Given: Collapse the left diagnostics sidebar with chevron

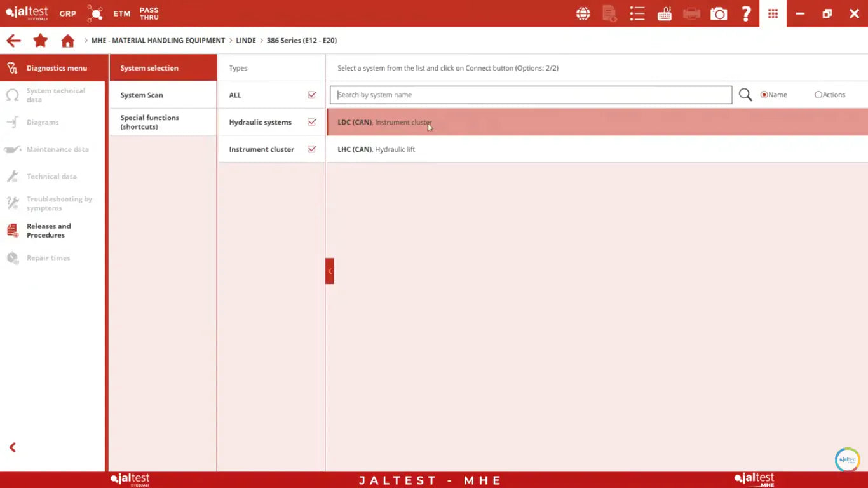Looking at the screenshot, I should (13, 447).
